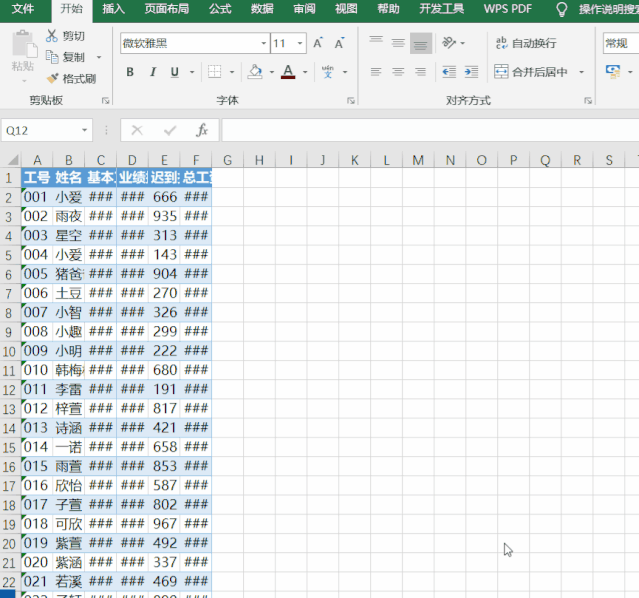This screenshot has height=598, width=639.
Task: Switch to the 页面布局 tab
Action: click(167, 9)
